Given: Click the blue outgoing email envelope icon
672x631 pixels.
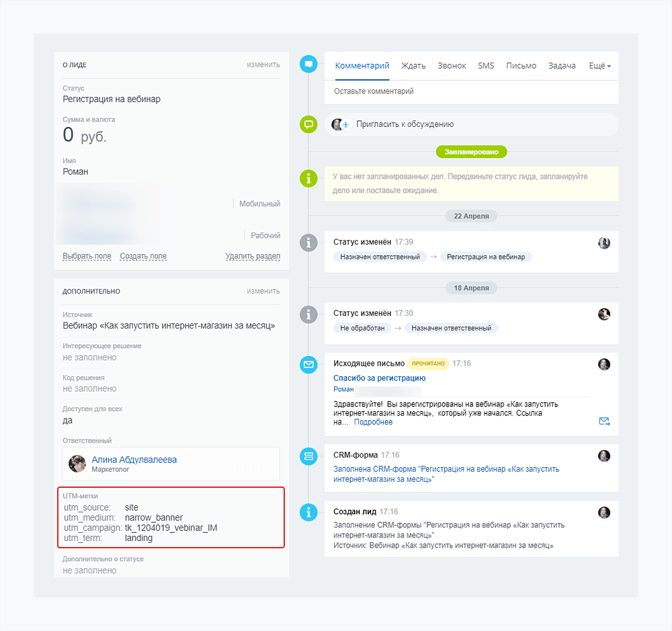Looking at the screenshot, I should pyautogui.click(x=308, y=364).
